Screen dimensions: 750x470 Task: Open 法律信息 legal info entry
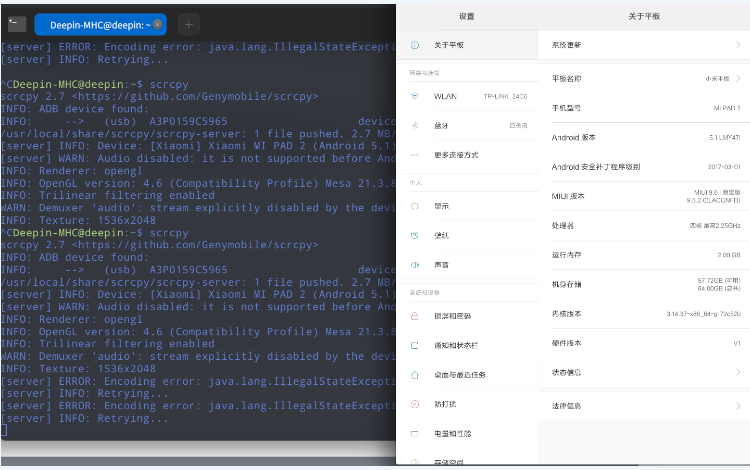coord(644,406)
